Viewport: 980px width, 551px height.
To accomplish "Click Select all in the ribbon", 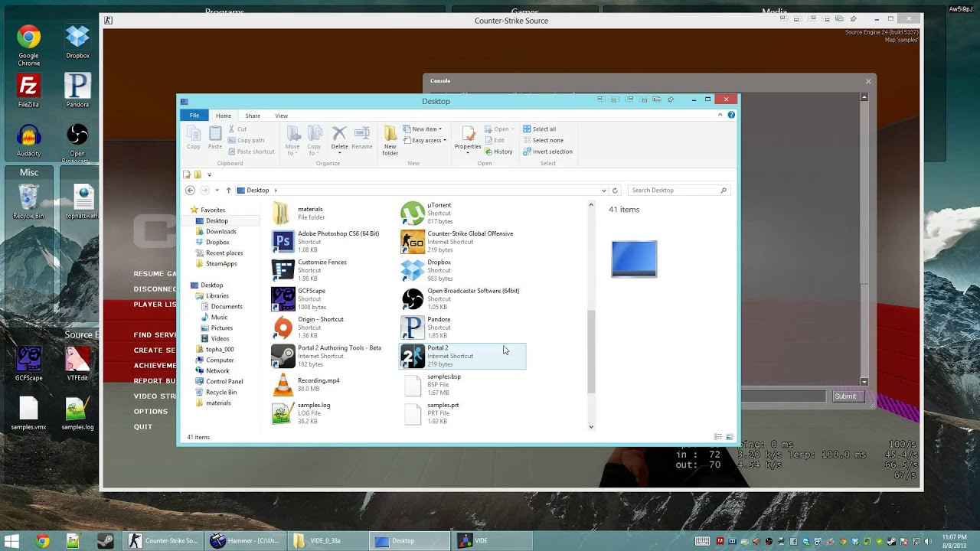I will pos(540,129).
